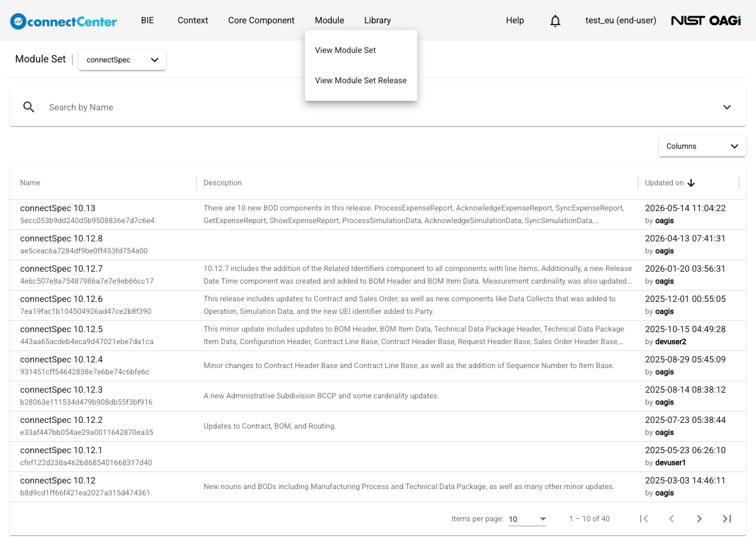Open the BIE menu
Image resolution: width=756 pixels, height=537 pixels.
(147, 20)
